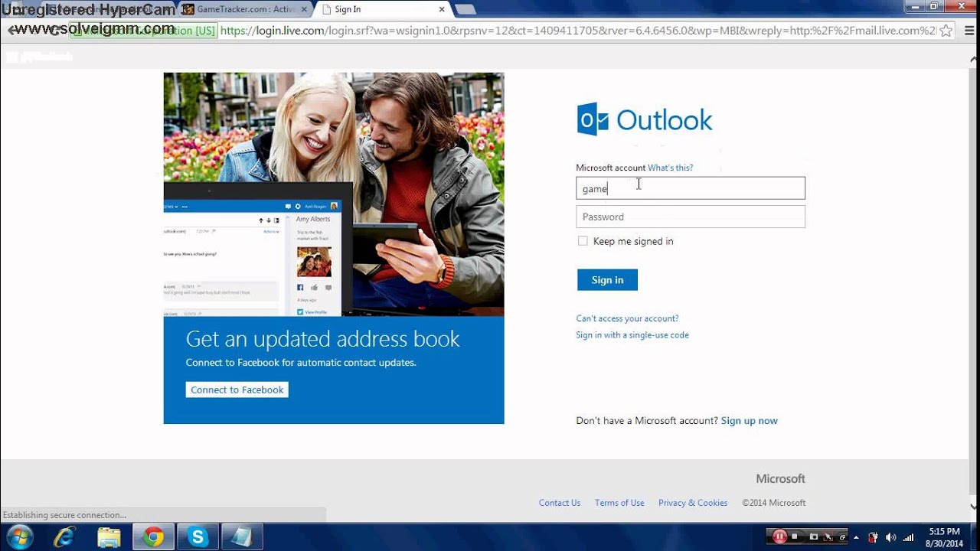Screen dimensions: 980x551
Task: Close the GameTracker.com tab
Action: tap(305, 9)
